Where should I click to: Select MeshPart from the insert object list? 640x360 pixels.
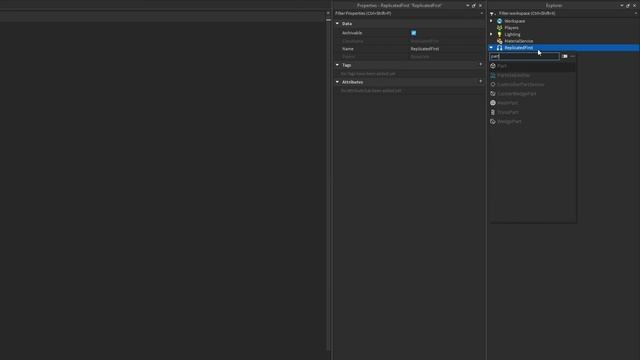[532, 103]
